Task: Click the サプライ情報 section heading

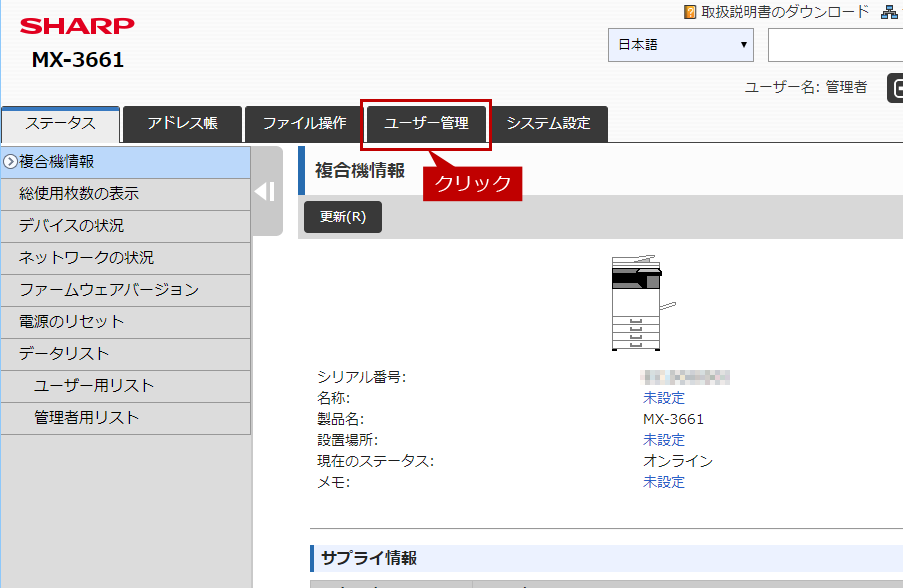Action: point(369,558)
